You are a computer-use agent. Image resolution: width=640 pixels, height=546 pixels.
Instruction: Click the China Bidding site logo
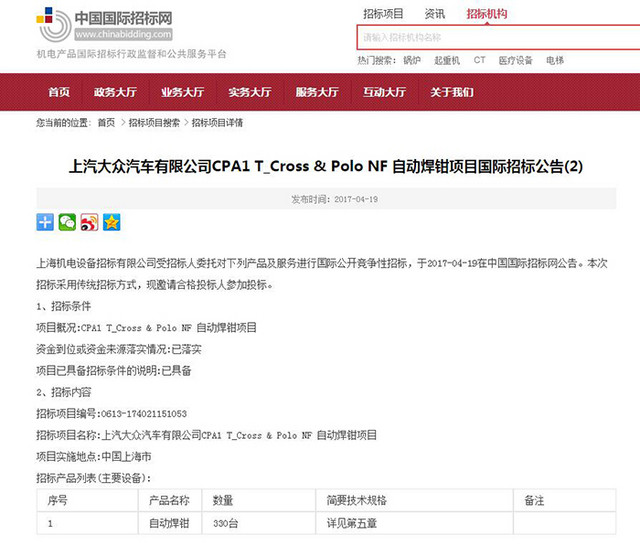click(x=104, y=24)
